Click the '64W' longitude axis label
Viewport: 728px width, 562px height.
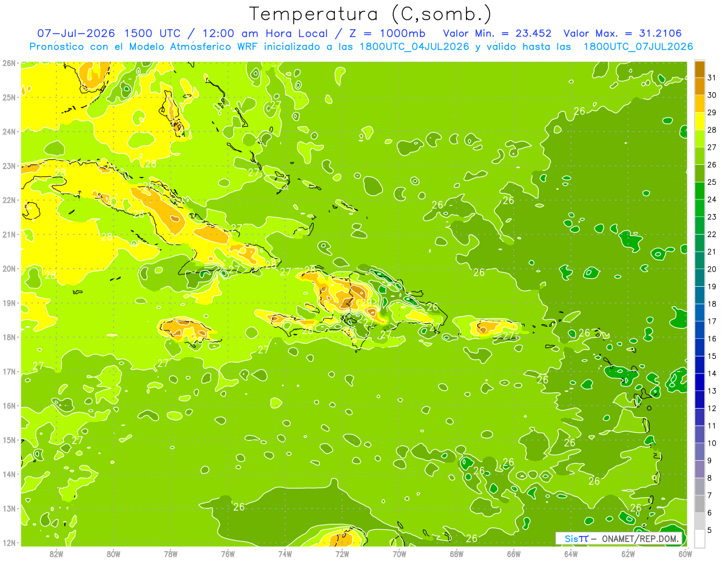coord(571,554)
